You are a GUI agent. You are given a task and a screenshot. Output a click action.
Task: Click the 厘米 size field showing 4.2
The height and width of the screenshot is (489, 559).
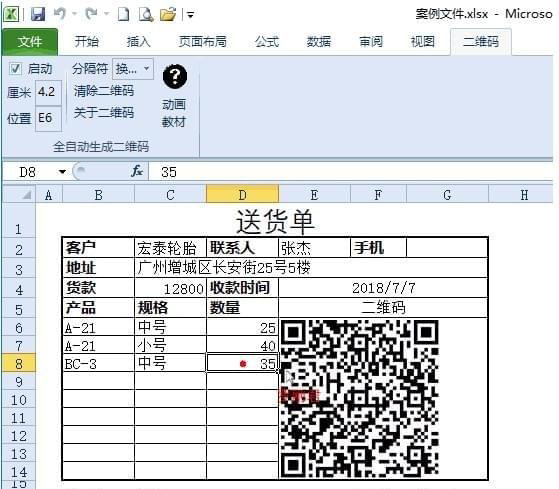(48, 92)
